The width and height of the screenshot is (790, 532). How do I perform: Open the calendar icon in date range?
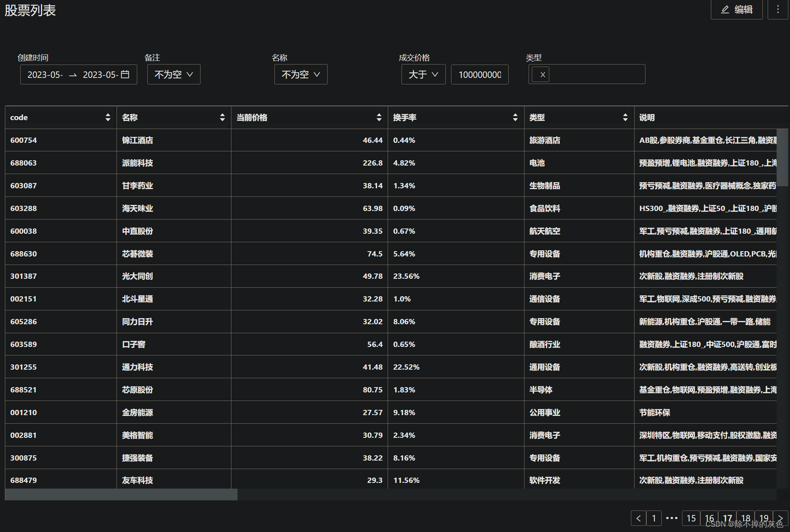[x=125, y=74]
